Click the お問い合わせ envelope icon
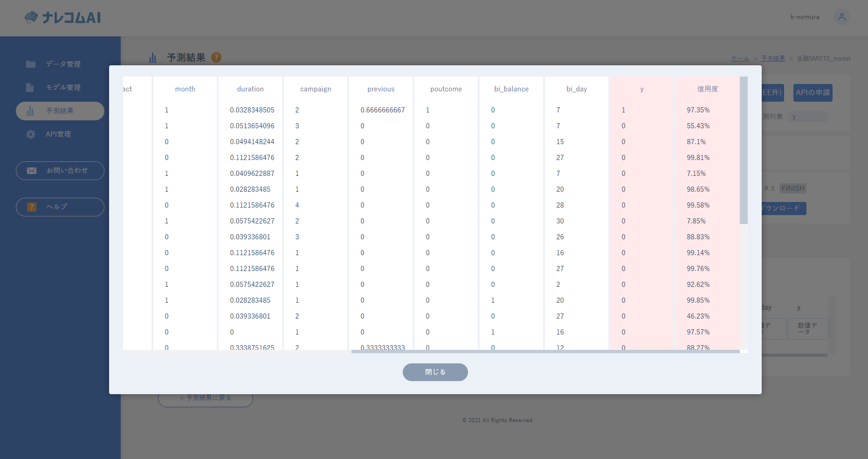 tap(32, 171)
